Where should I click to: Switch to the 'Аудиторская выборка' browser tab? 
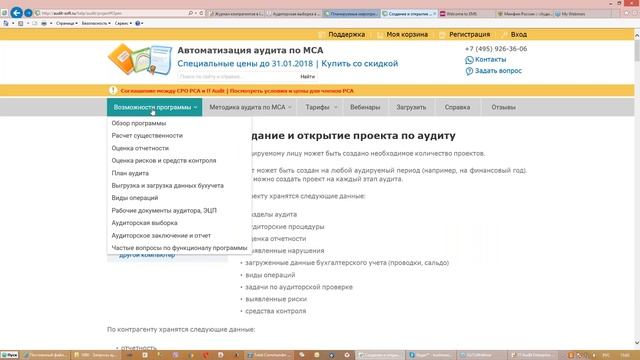(x=294, y=14)
